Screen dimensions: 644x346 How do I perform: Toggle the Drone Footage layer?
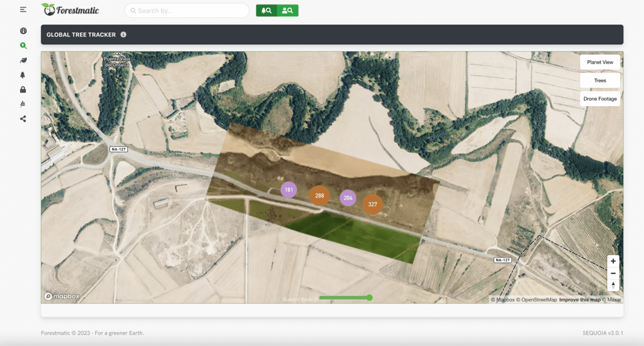pyautogui.click(x=600, y=99)
